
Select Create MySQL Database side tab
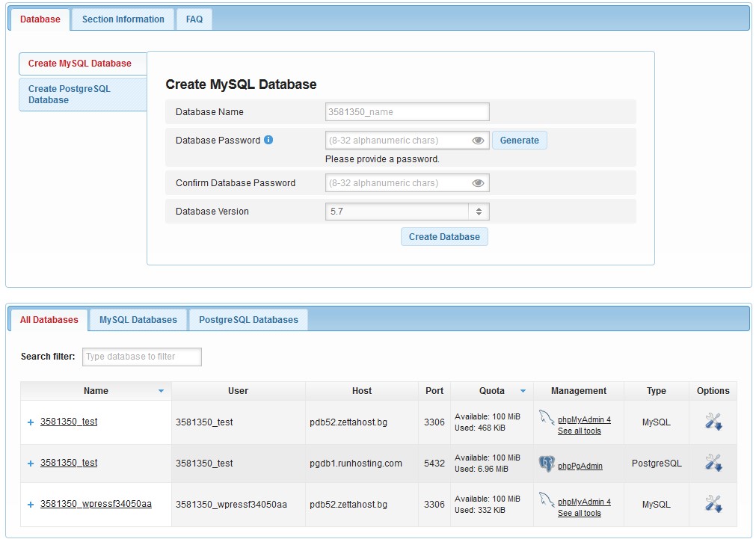[83, 64]
